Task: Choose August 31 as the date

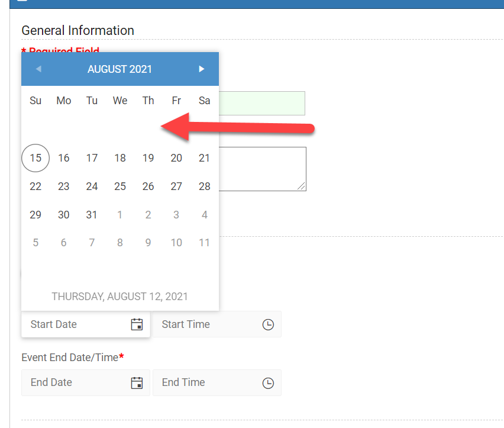Action: click(92, 215)
